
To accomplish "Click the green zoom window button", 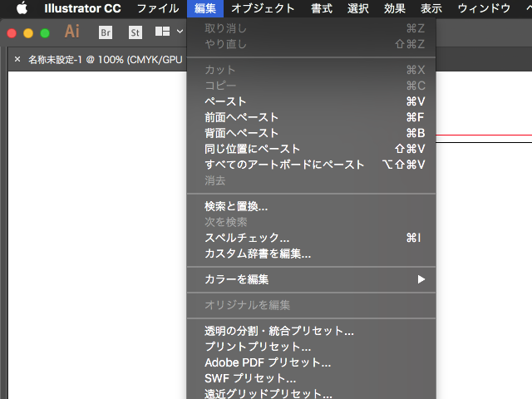I will click(45, 33).
